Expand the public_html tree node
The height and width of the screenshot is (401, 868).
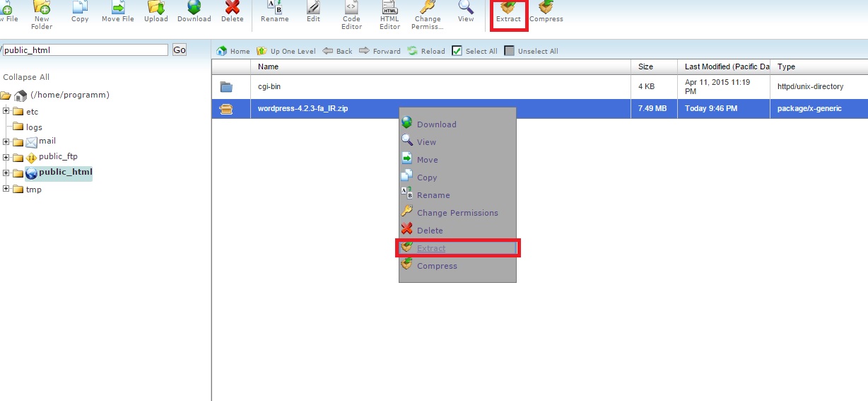tap(6, 173)
